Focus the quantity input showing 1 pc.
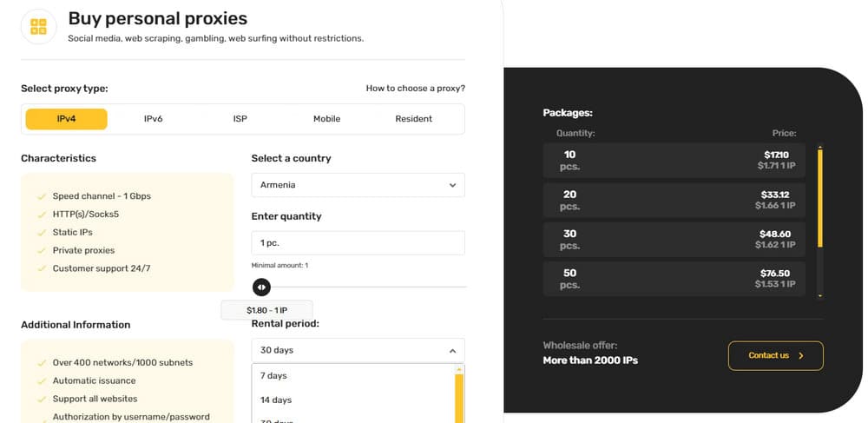The image size is (868, 423). [358, 243]
